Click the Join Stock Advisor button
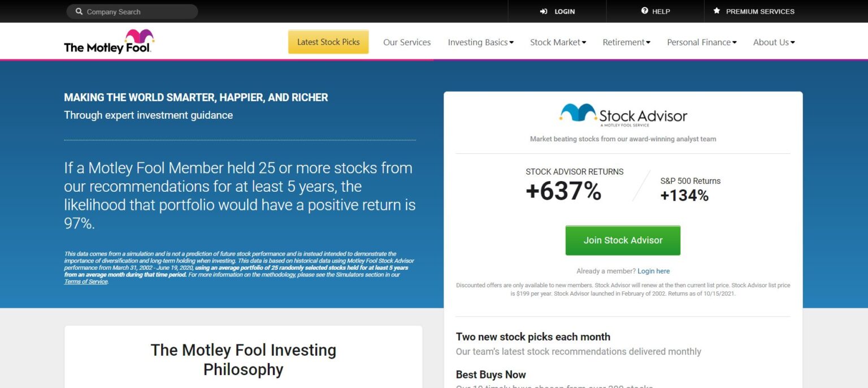This screenshot has height=388, width=868. (623, 240)
